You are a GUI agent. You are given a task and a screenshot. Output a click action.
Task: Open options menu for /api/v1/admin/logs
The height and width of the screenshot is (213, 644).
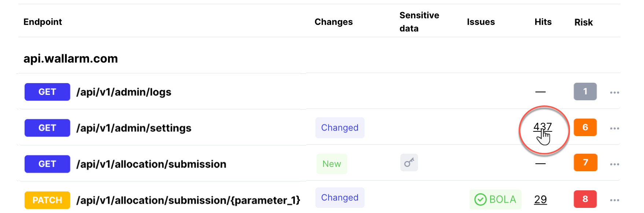point(615,93)
